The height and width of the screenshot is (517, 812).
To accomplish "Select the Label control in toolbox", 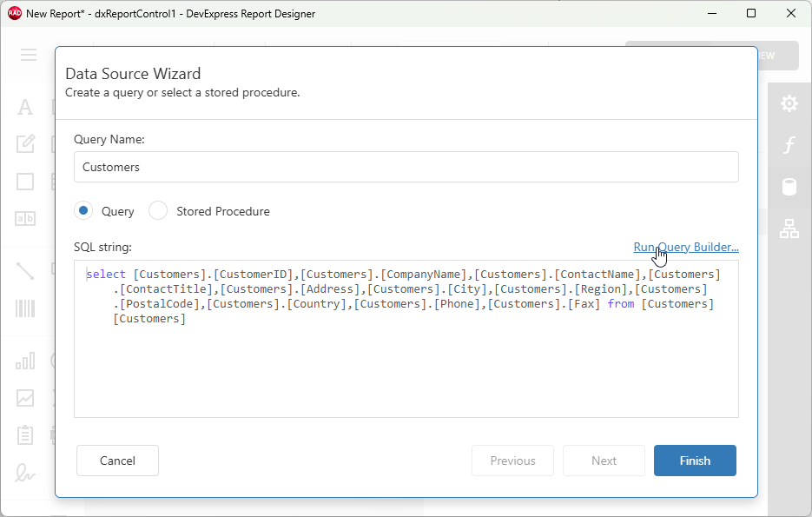I will click(25, 107).
